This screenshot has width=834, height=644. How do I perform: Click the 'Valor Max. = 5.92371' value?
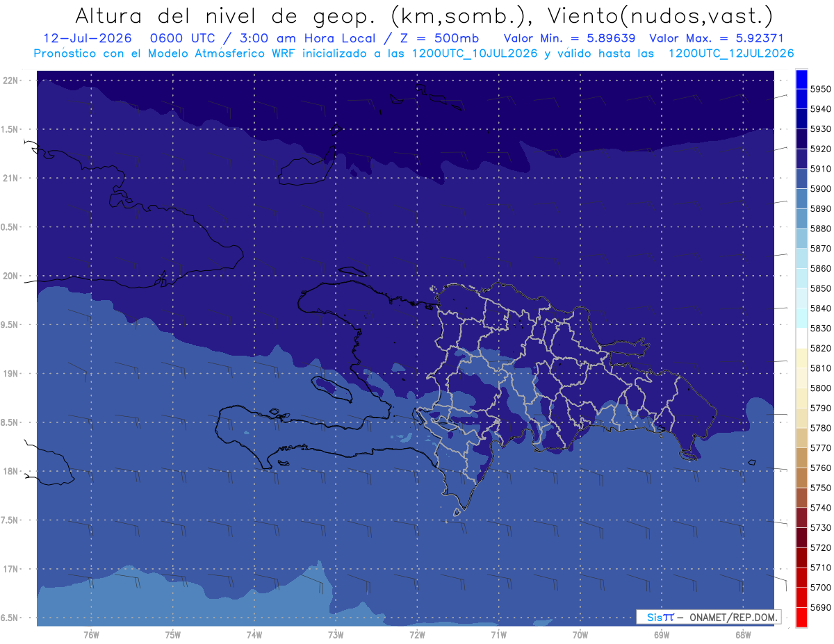(716, 38)
